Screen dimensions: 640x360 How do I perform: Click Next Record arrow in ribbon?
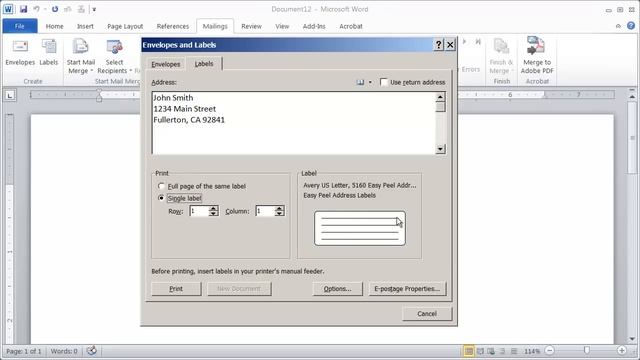(x=464, y=42)
